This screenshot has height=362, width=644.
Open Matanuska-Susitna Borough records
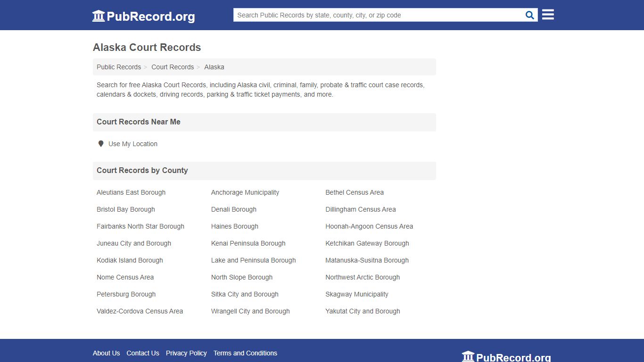pyautogui.click(x=367, y=260)
